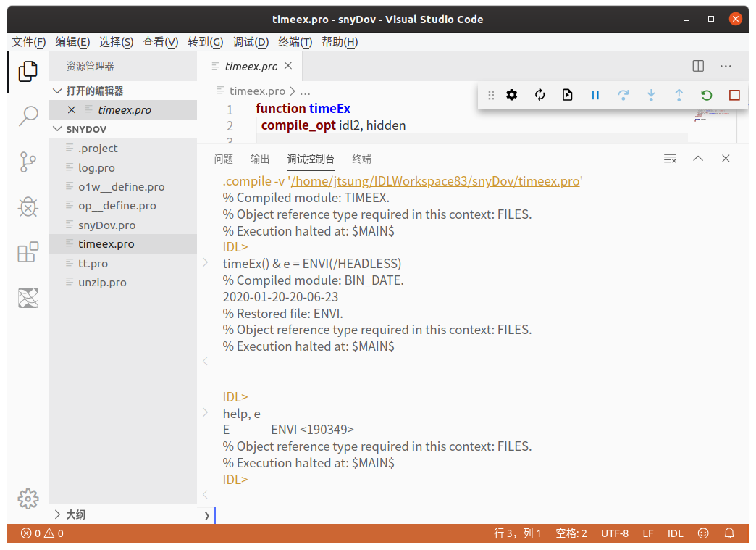Viewport: 756px width, 550px height.
Task: Open the 转到(G) menu
Action: click(206, 43)
